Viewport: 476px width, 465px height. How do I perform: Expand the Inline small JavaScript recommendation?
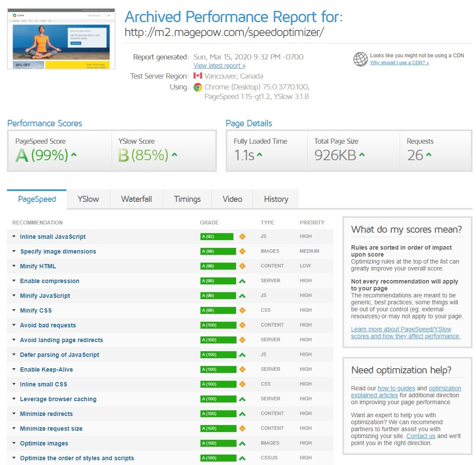(x=53, y=237)
